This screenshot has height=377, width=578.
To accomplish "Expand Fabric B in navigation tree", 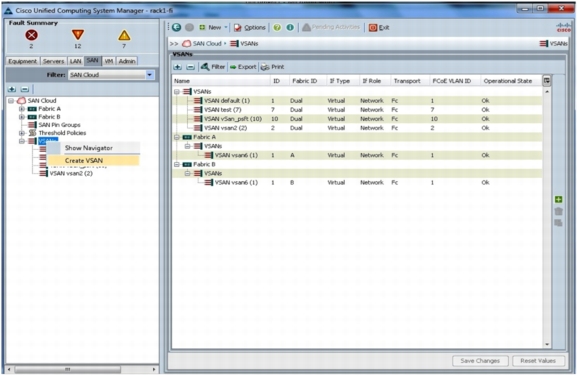I will pos(22,117).
